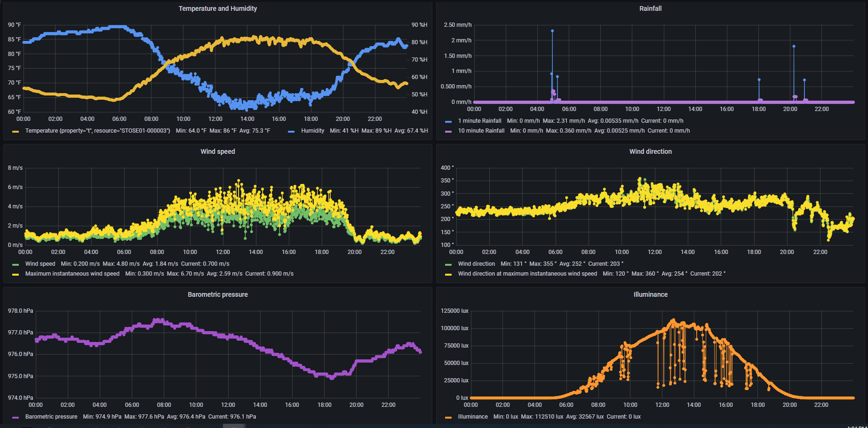This screenshot has width=868, height=428.
Task: Click the Barometric pressure legend label
Action: [51, 417]
